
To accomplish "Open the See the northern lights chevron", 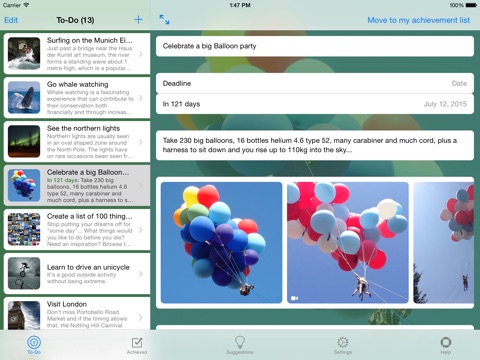I will (x=141, y=142).
